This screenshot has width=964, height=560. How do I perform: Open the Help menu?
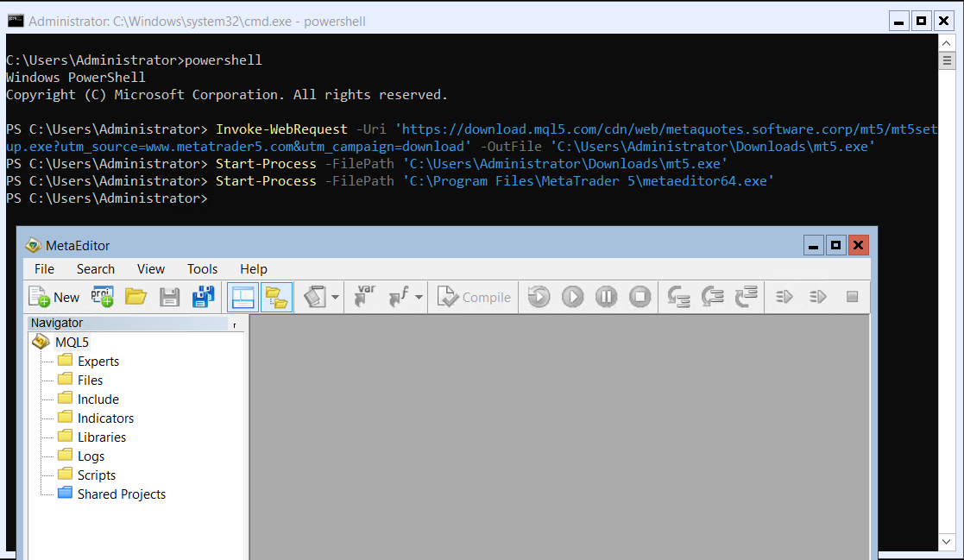tap(253, 268)
